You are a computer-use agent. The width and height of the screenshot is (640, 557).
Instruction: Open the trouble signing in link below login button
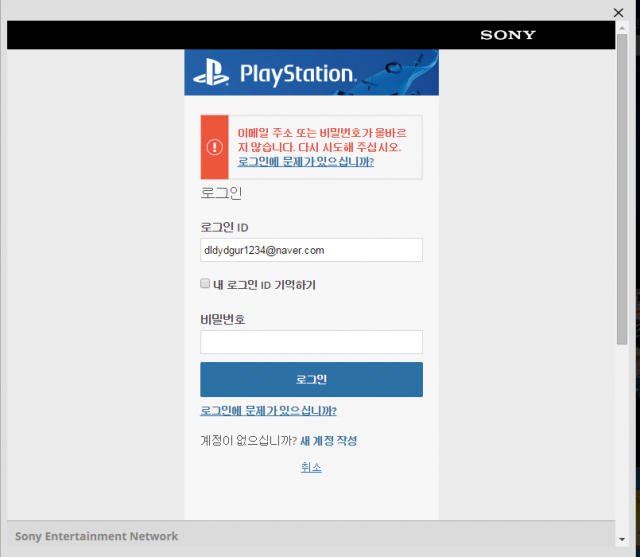click(x=268, y=411)
